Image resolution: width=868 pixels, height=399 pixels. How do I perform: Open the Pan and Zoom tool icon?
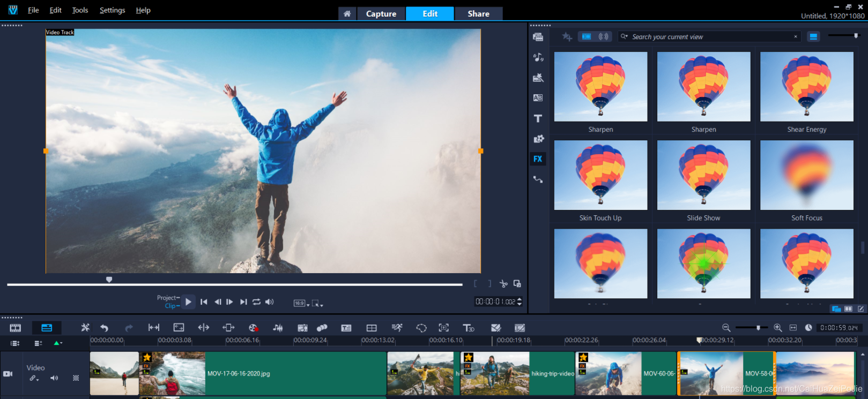click(x=444, y=328)
